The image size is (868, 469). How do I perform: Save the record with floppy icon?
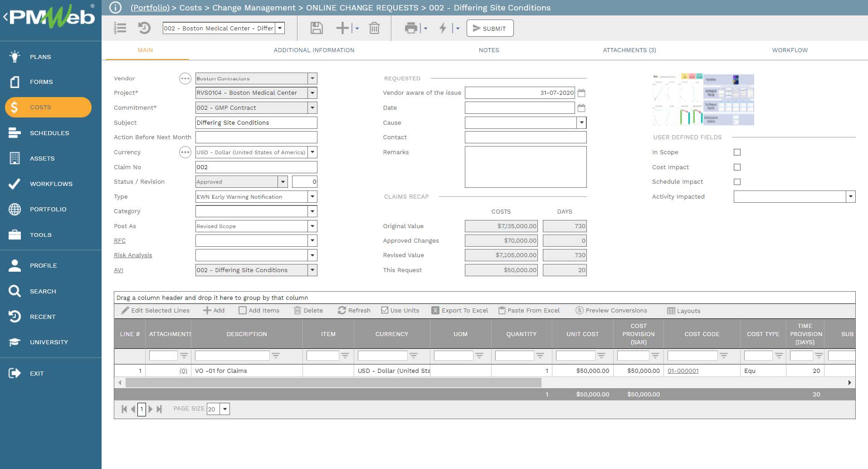(317, 28)
